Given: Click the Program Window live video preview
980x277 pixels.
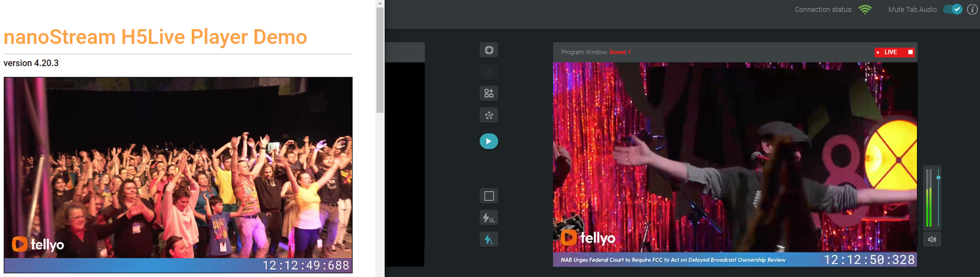Looking at the screenshot, I should pos(734,156).
